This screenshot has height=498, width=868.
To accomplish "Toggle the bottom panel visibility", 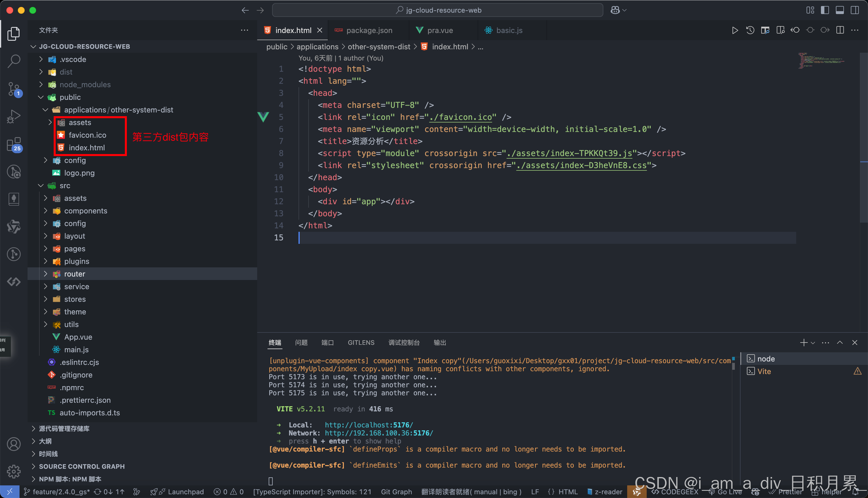I will (x=840, y=10).
